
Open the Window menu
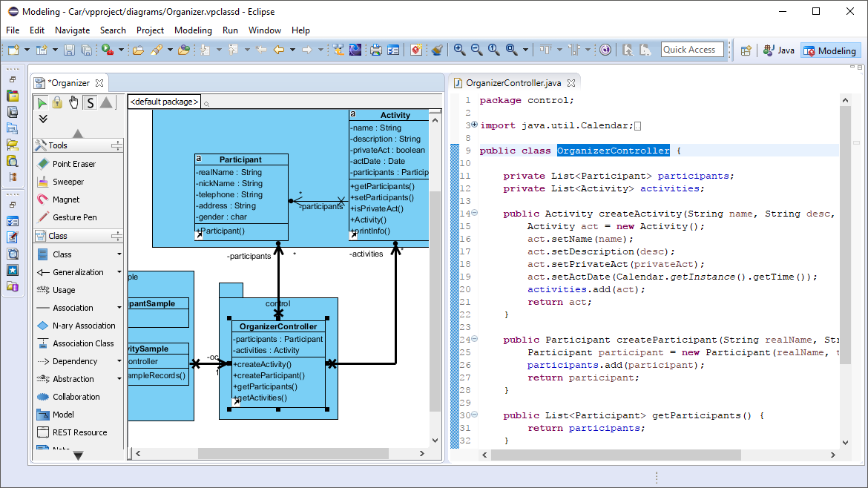[265, 30]
